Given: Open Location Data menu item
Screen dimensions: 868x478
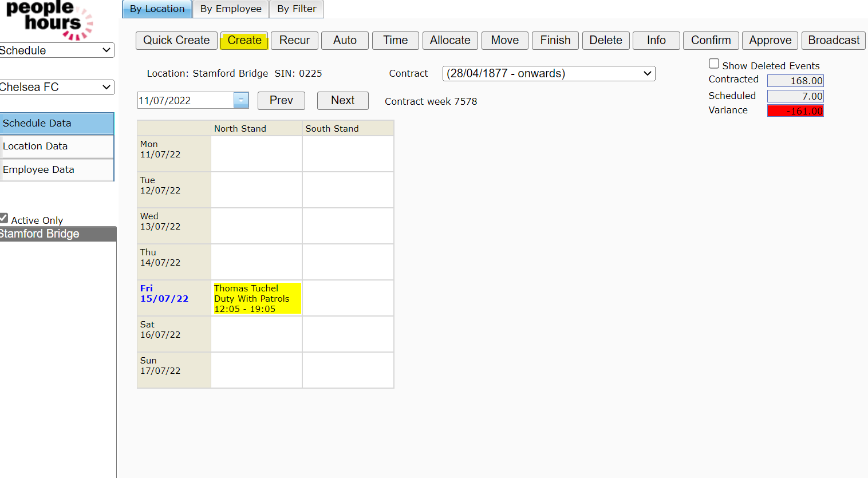Looking at the screenshot, I should tap(56, 147).
